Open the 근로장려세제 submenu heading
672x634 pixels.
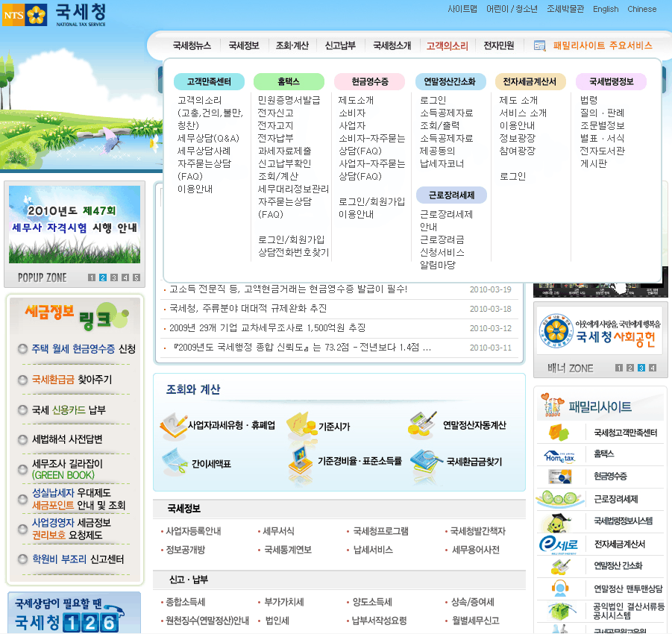coord(450,195)
